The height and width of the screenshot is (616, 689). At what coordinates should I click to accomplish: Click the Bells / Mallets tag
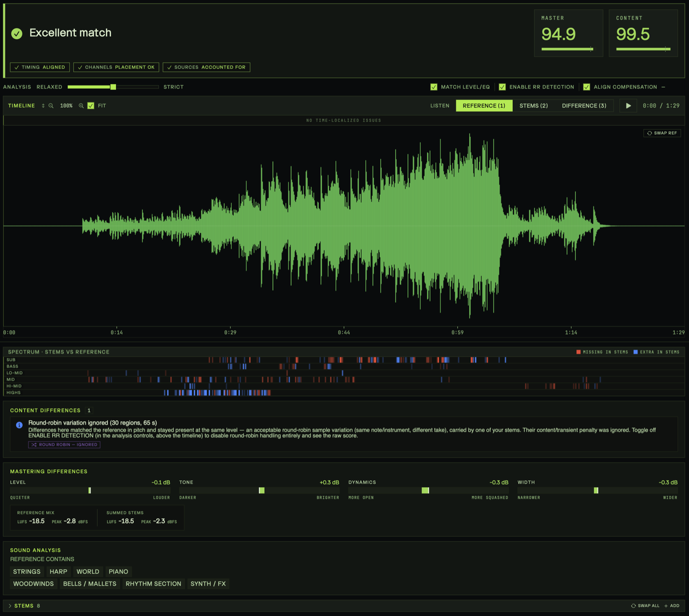click(90, 584)
